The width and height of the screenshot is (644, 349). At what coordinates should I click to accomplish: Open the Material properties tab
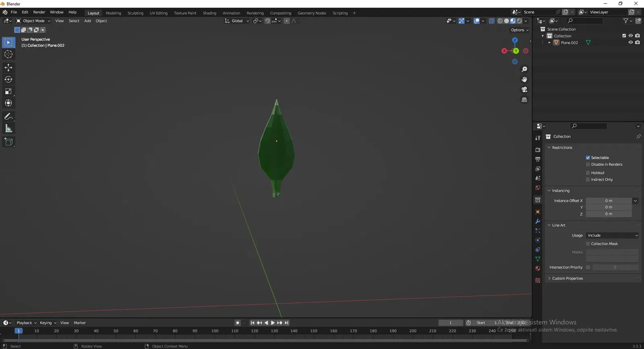[538, 268]
